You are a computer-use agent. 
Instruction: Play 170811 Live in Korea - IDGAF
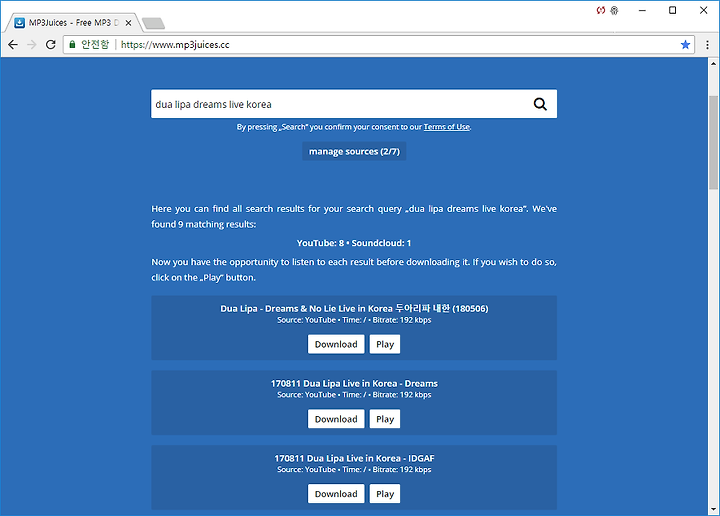385,494
